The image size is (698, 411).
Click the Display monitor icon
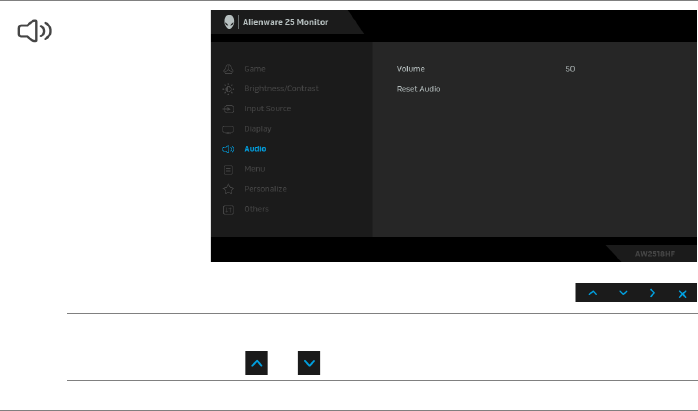click(x=228, y=130)
